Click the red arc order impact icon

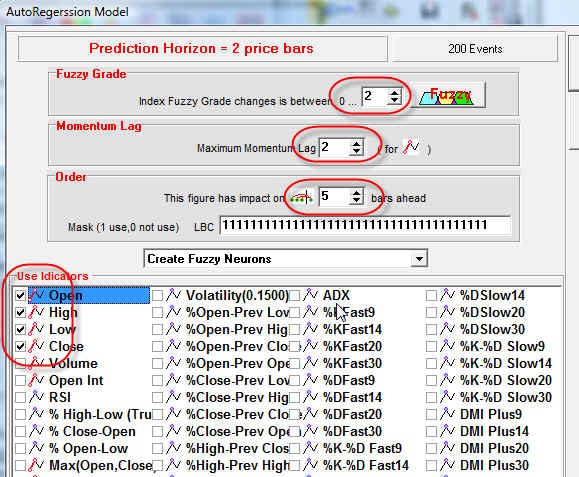point(301,197)
